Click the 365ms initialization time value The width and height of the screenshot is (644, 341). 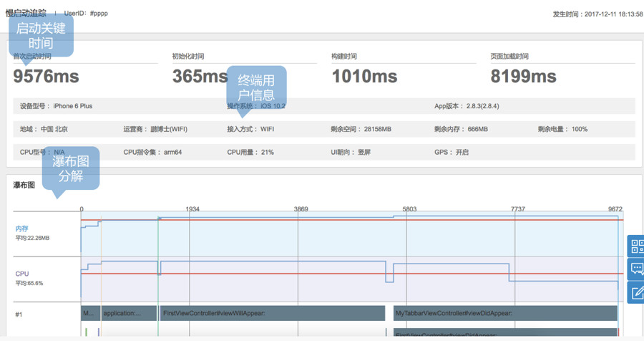coord(200,76)
